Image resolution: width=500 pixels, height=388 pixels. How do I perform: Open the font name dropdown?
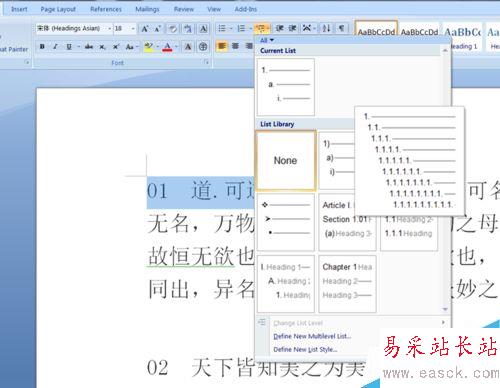tap(109, 29)
